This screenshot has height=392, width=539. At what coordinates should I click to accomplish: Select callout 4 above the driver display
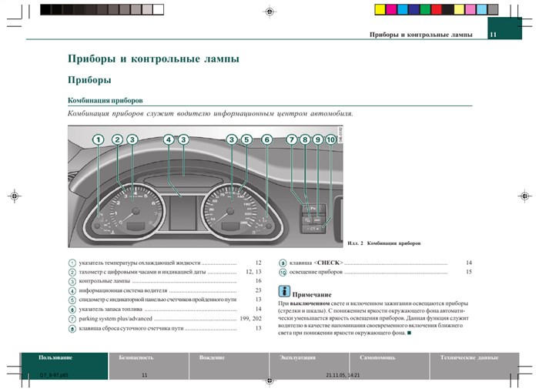(169, 140)
